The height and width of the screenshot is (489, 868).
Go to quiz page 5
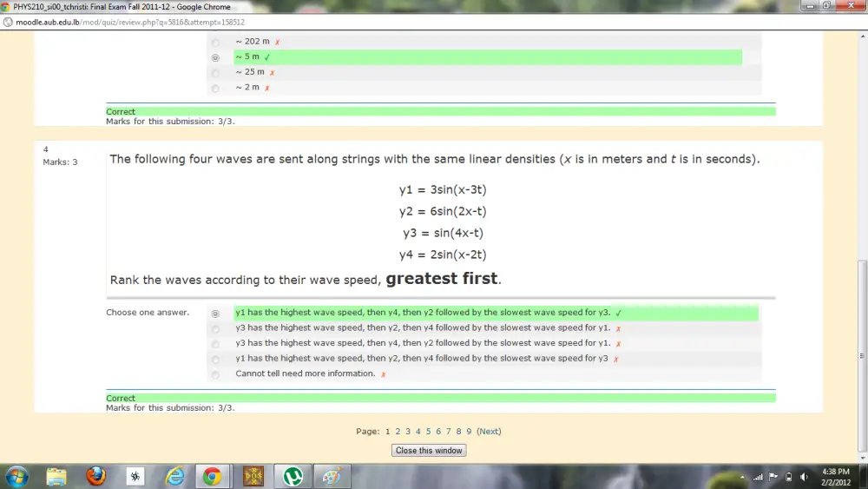(x=428, y=432)
